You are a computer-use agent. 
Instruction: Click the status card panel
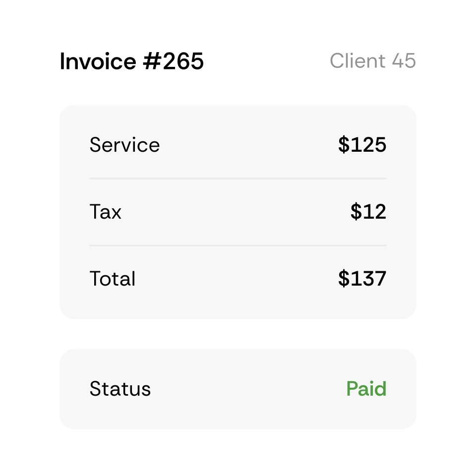point(238,389)
